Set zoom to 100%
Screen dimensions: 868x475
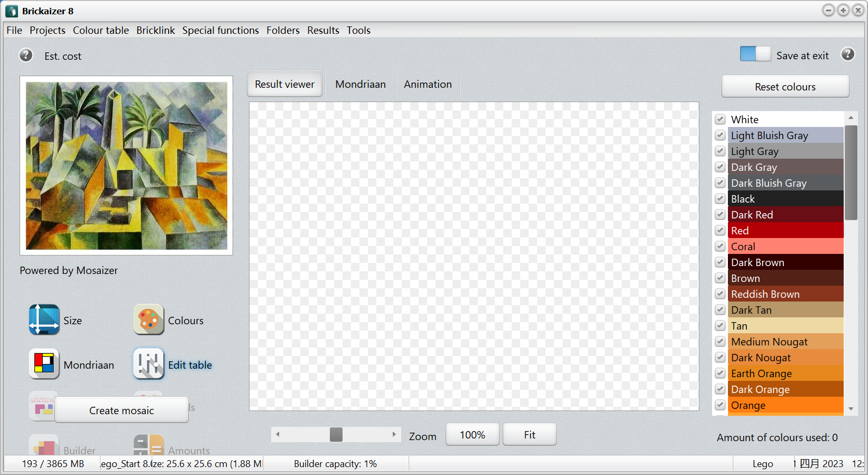(x=473, y=435)
